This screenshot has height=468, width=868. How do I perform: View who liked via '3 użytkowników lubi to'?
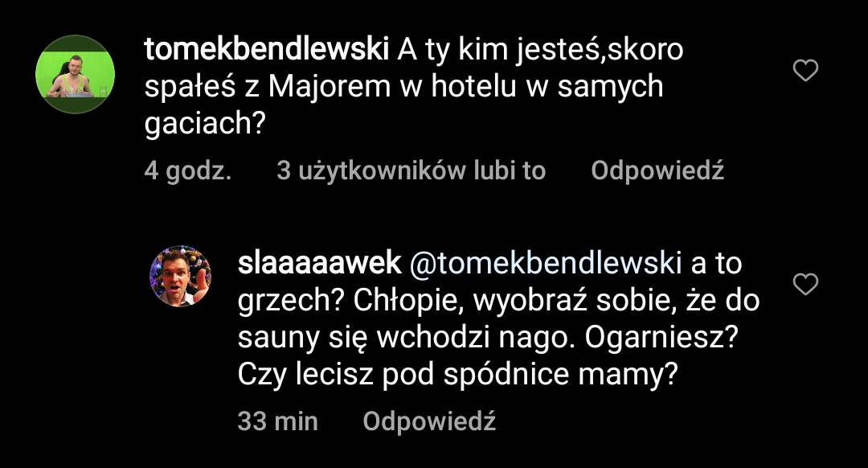[x=411, y=170]
